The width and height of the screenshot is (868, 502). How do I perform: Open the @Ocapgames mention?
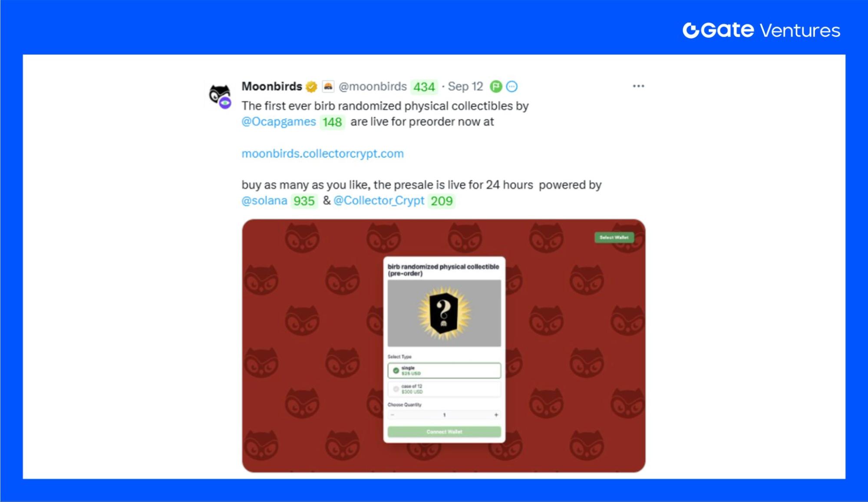(x=279, y=122)
